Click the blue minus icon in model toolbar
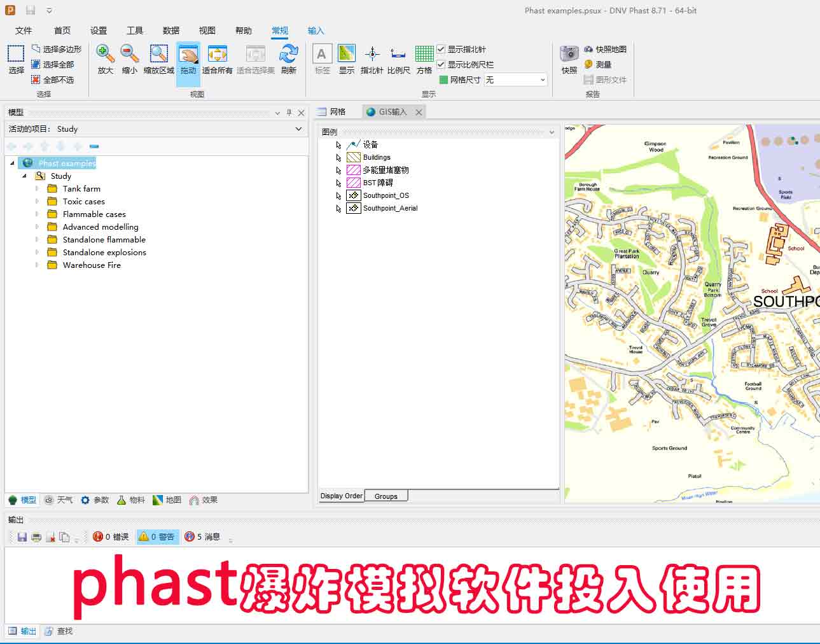Viewport: 820px width, 644px height. point(94,146)
